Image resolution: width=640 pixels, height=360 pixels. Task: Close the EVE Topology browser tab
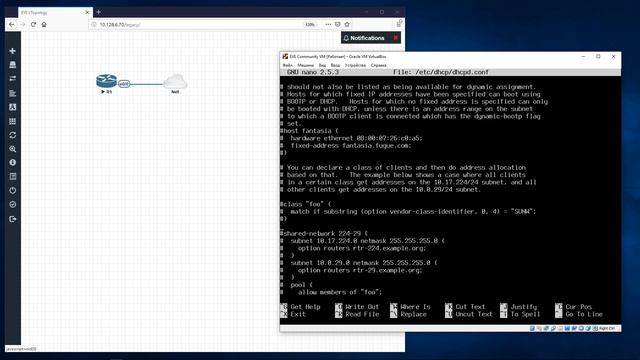click(x=87, y=13)
